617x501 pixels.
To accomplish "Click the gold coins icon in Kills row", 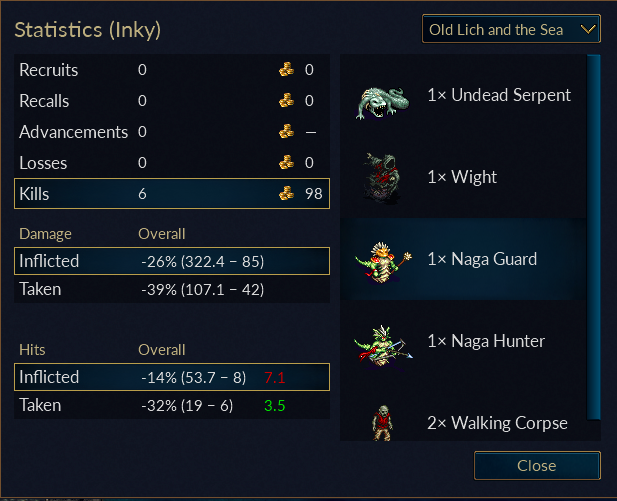I will pyautogui.click(x=286, y=193).
